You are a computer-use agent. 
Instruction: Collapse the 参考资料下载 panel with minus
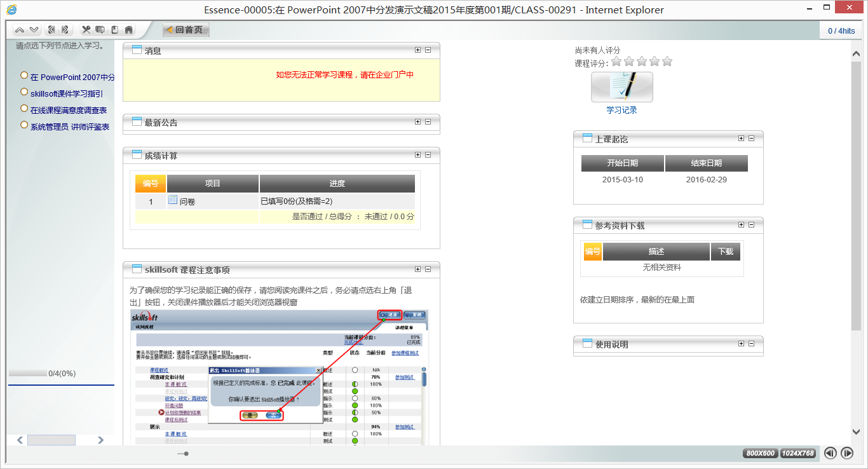(751, 225)
